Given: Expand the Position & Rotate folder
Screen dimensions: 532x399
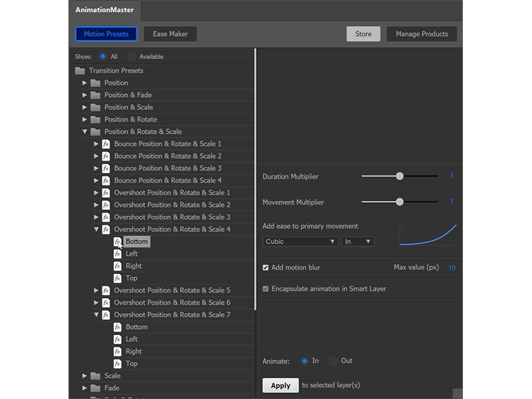Looking at the screenshot, I should pyautogui.click(x=84, y=120).
